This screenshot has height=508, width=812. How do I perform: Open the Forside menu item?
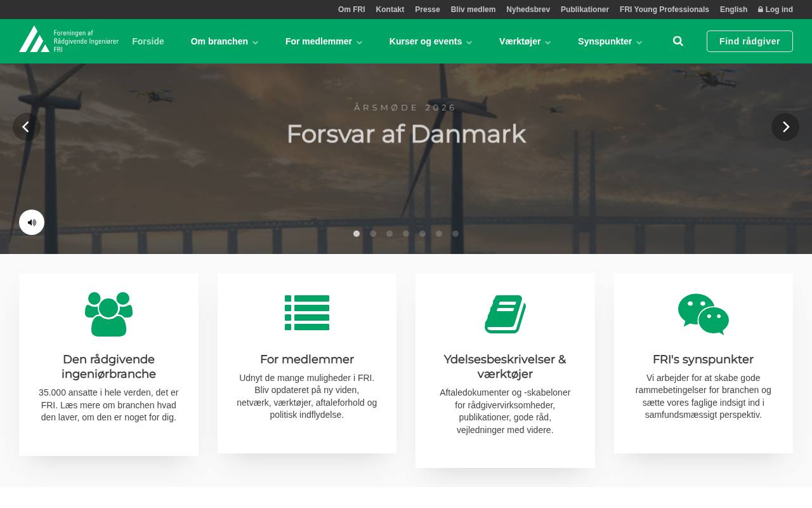coord(148,41)
